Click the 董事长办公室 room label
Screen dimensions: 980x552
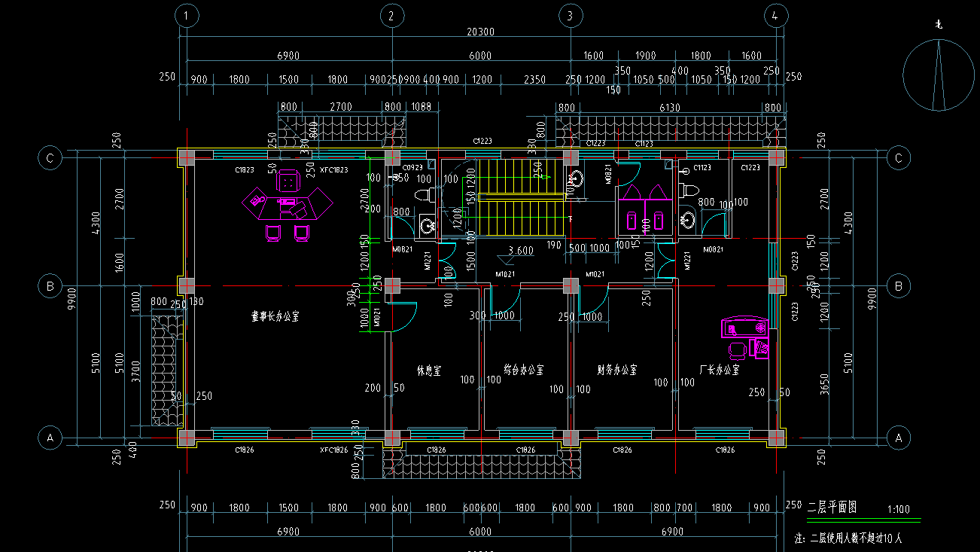pyautogui.click(x=275, y=316)
